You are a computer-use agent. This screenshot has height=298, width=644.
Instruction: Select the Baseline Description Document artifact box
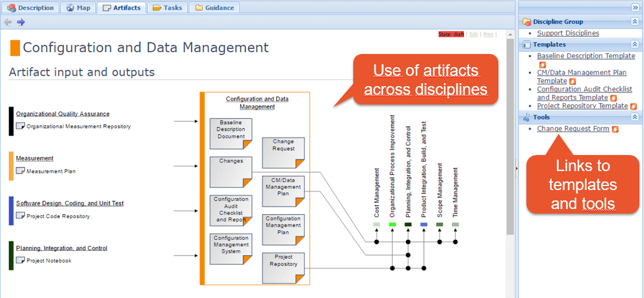point(231,134)
